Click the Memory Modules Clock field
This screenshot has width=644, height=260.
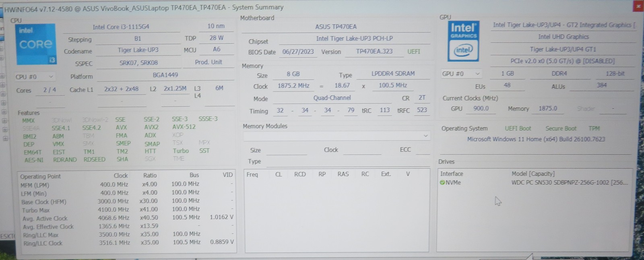pyautogui.click(x=362, y=150)
